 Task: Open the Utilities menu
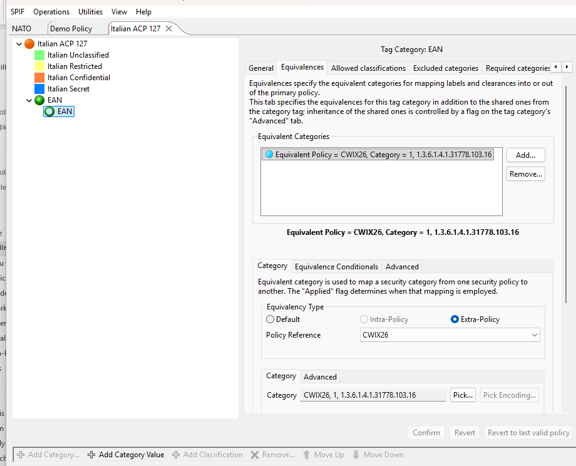point(90,12)
